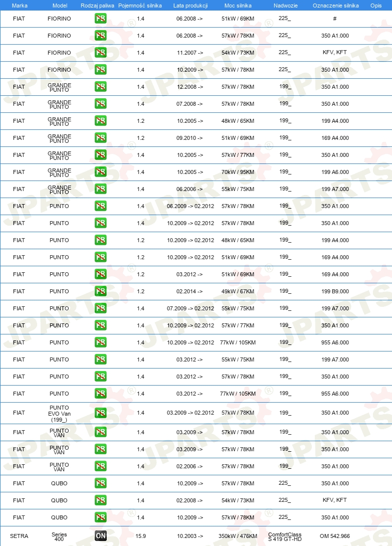Select the 'OM 542.966' engine code cell

click(335, 536)
